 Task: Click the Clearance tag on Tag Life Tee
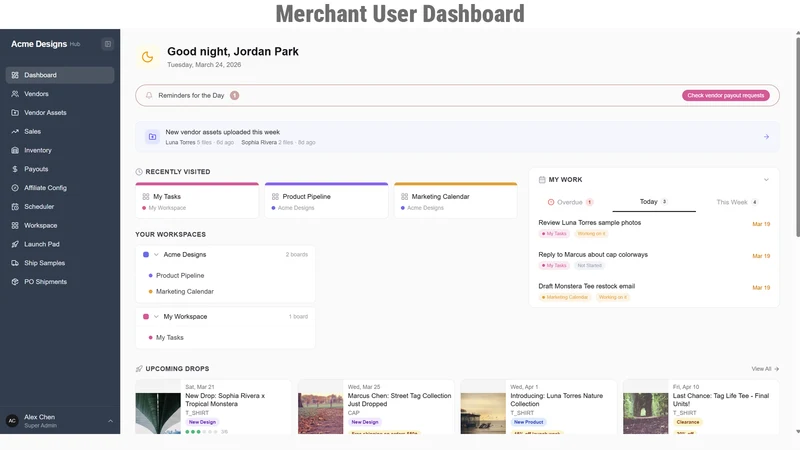688,422
